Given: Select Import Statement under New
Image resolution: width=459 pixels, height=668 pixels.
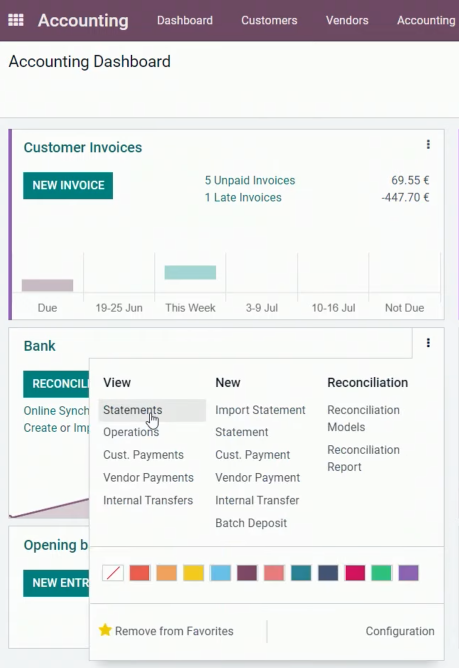Looking at the screenshot, I should pos(260,410).
